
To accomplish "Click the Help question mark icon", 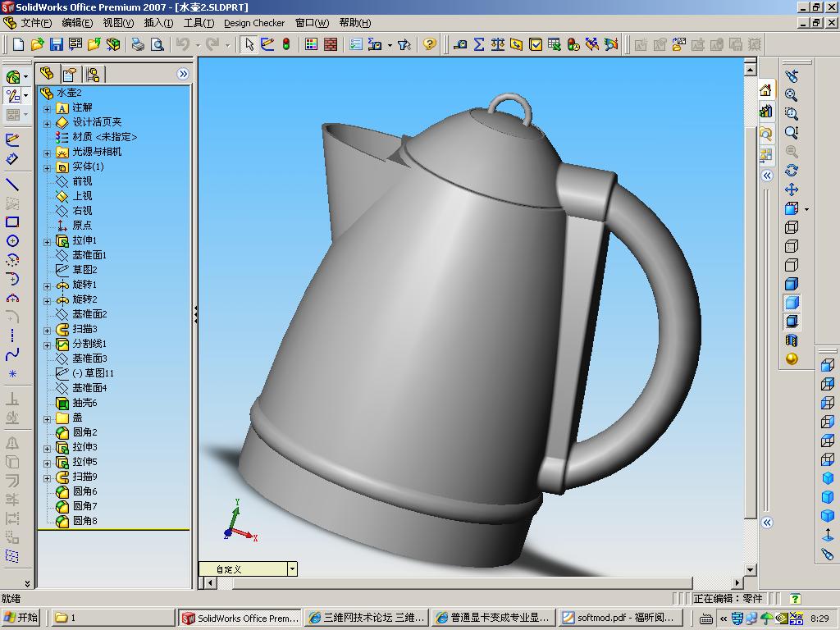I will (430, 44).
